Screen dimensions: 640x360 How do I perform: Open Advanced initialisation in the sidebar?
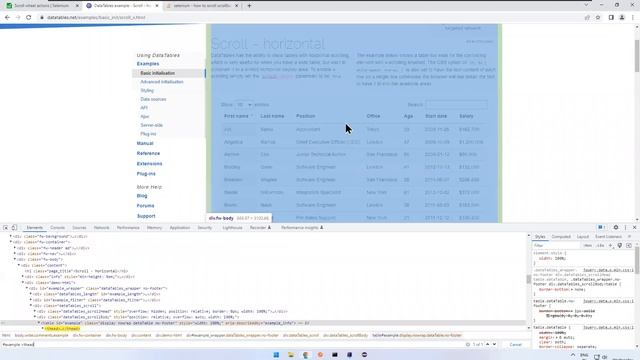click(x=162, y=82)
